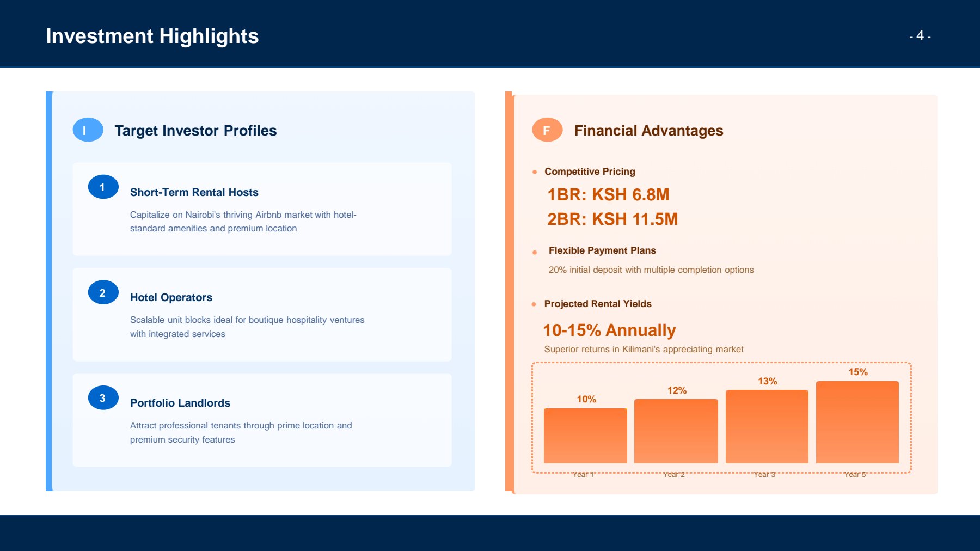The image size is (980, 551).
Task: Select the 13% bar in chart
Action: pos(767,426)
